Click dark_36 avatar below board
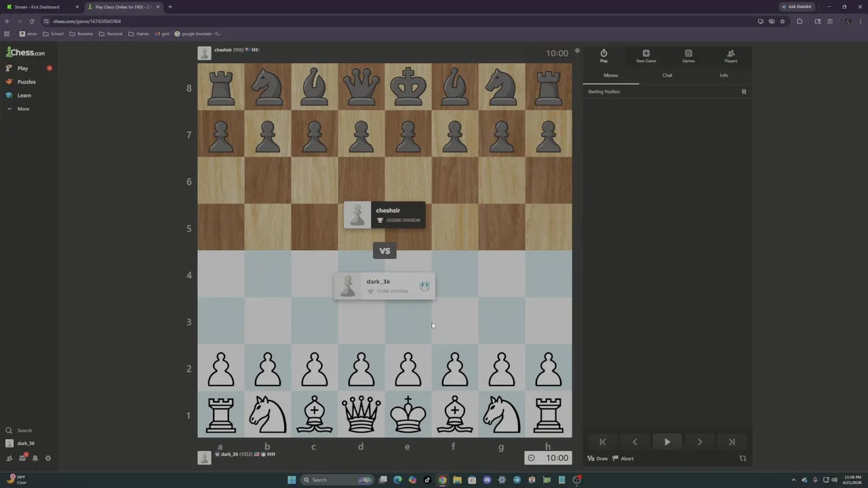 (x=204, y=457)
